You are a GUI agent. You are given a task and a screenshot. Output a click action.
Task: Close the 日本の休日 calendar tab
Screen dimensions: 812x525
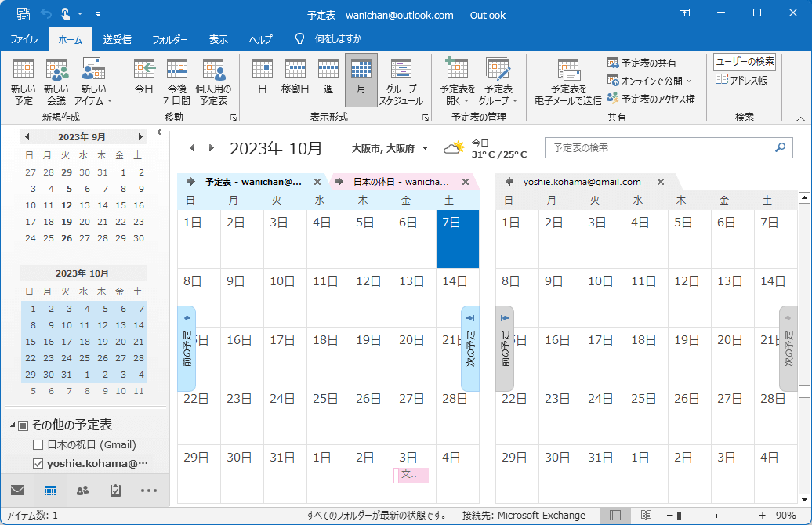(466, 182)
